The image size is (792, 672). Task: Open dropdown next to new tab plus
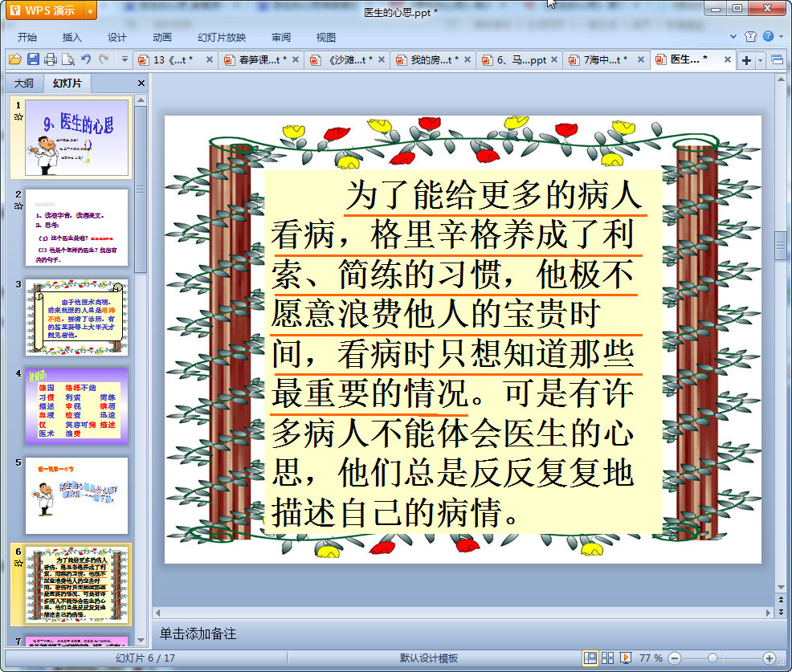pos(760,60)
